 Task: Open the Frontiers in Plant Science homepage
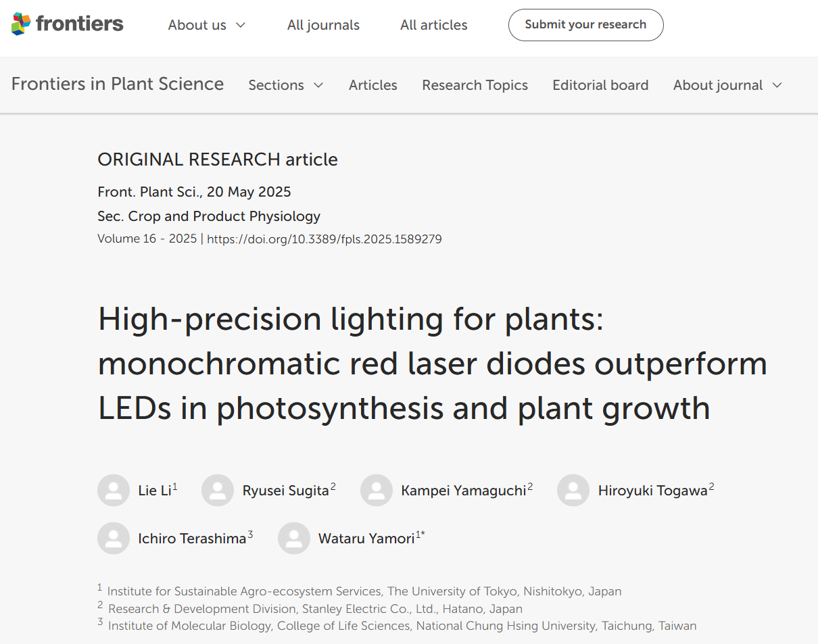tap(118, 84)
